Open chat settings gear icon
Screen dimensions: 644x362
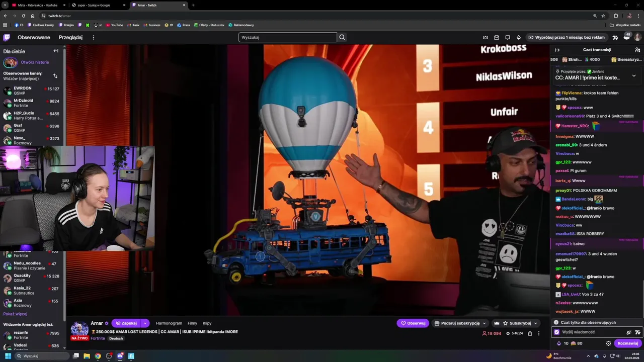click(608, 343)
